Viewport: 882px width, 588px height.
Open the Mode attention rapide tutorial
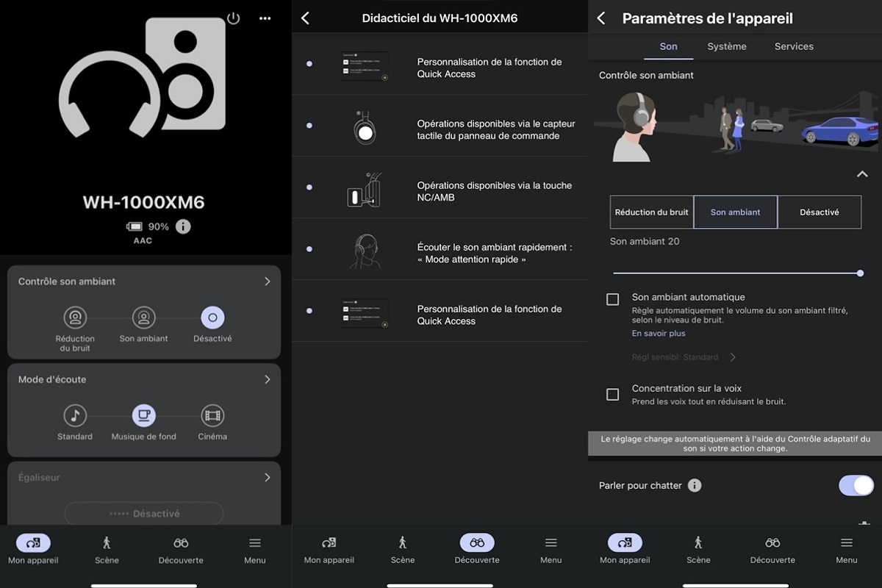click(x=440, y=249)
